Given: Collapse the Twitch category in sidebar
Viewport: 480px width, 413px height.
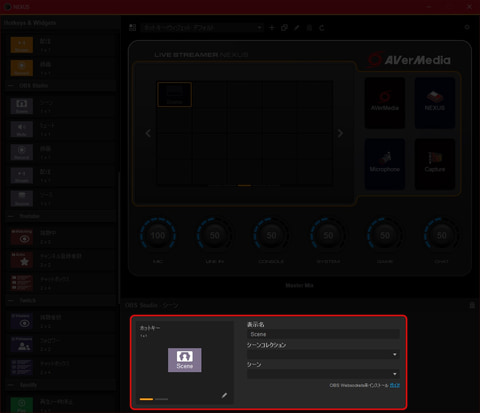Looking at the screenshot, I should [11, 301].
